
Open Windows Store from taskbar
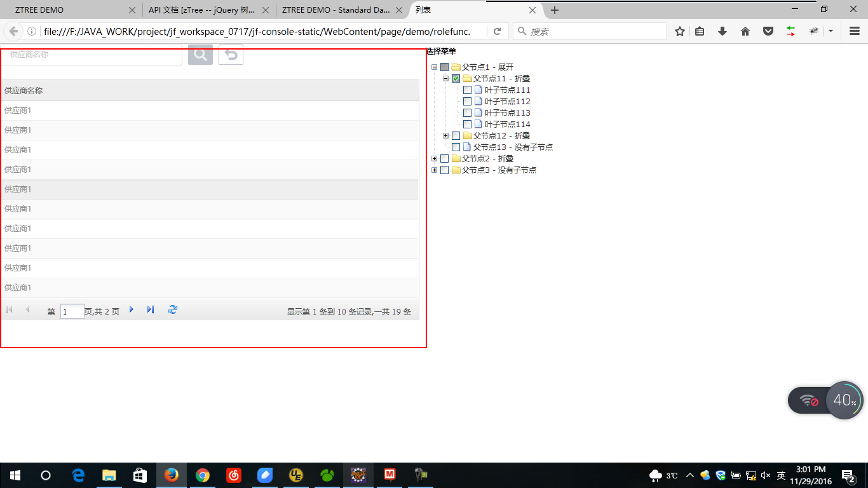click(x=140, y=475)
